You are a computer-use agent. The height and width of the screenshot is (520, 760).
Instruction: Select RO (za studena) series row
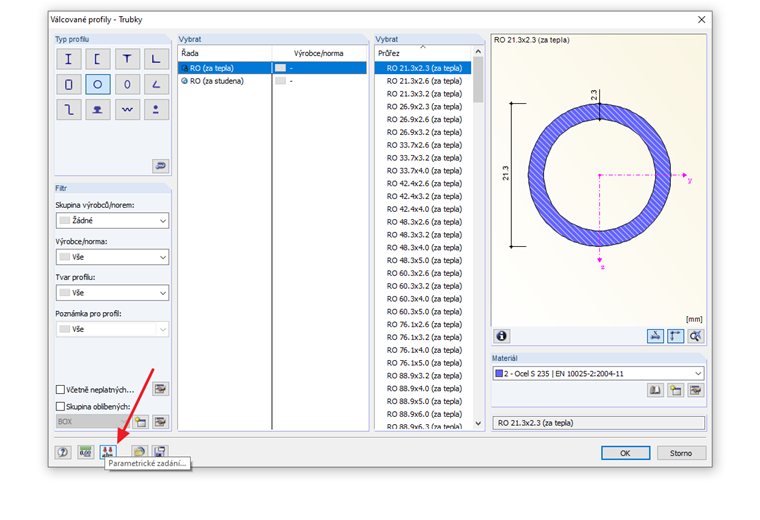pos(272,81)
